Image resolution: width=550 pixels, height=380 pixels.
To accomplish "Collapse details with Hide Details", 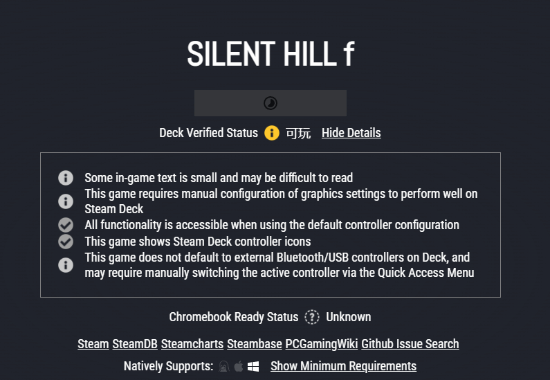I will click(x=351, y=133).
